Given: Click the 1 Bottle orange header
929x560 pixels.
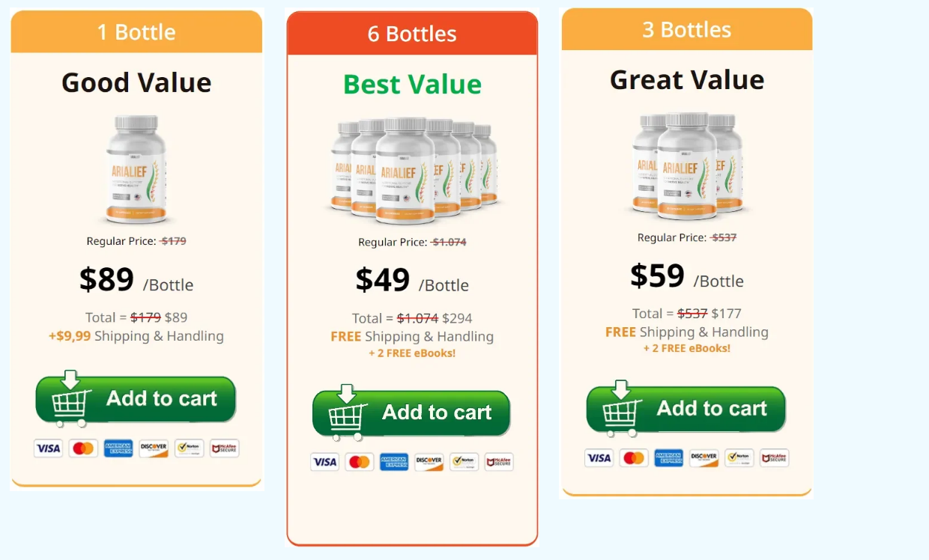Looking at the screenshot, I should click(x=136, y=32).
